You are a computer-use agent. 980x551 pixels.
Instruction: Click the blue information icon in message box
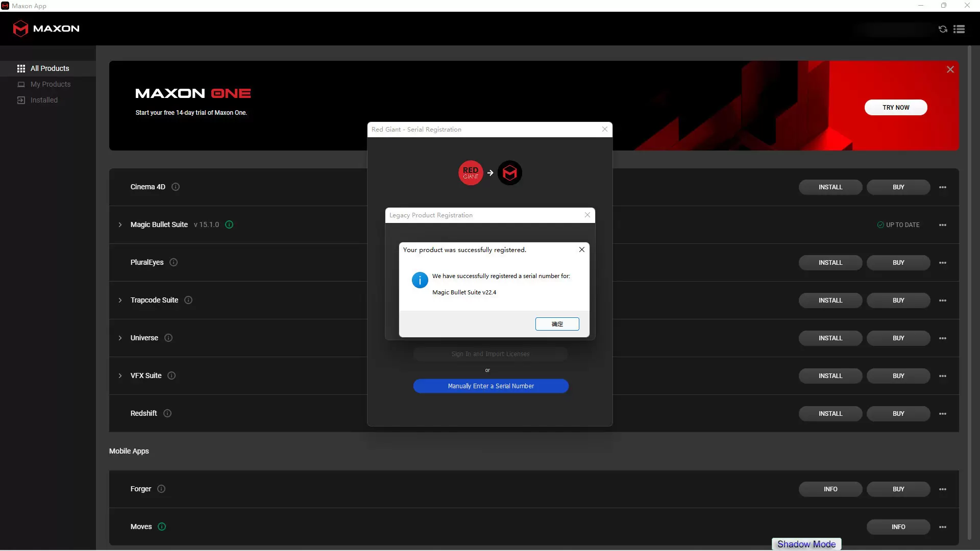pos(420,280)
